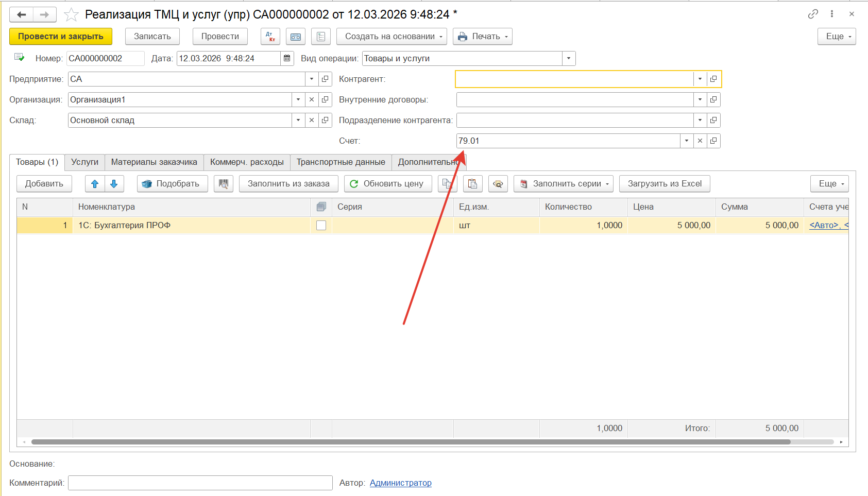The image size is (868, 496).
Task: Clear the Склад field
Action: click(312, 120)
